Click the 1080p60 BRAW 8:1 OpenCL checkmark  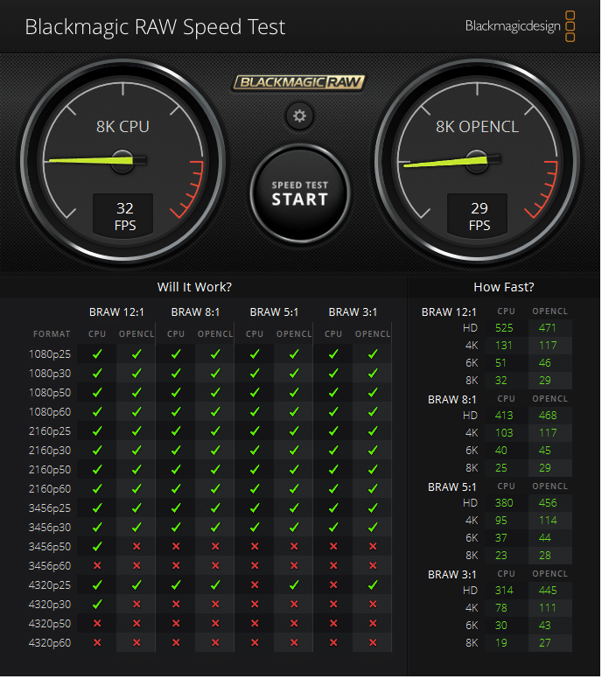tap(215, 411)
